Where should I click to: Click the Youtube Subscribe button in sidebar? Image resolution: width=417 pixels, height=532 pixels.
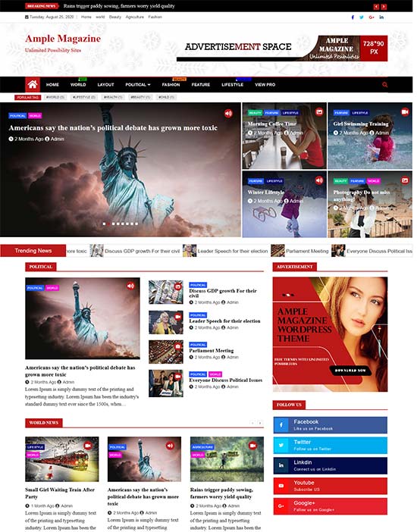330,486
